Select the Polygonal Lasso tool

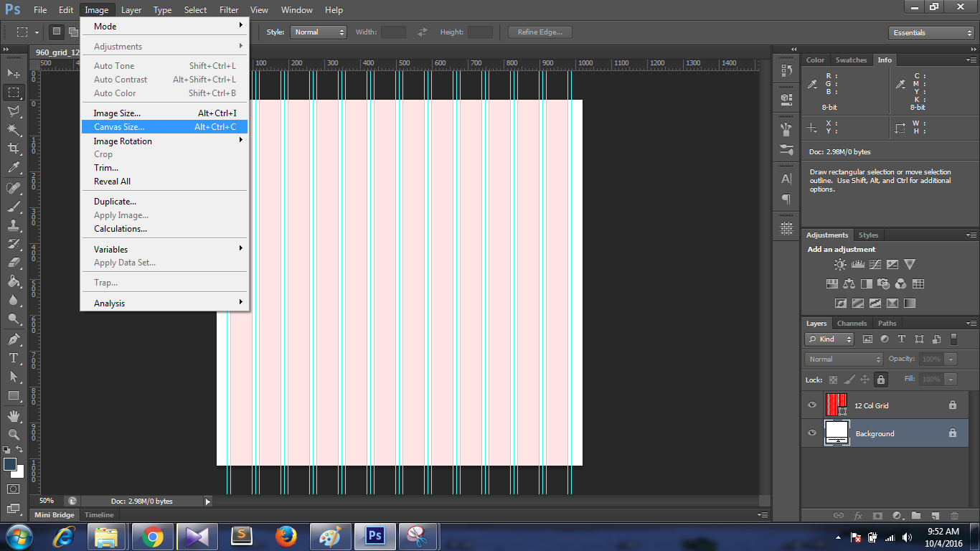[13, 111]
